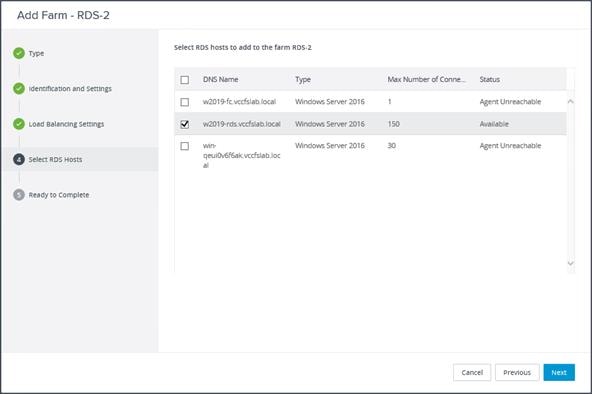Sort by Max Number of Connections column
592x394 pixels.
point(426,79)
